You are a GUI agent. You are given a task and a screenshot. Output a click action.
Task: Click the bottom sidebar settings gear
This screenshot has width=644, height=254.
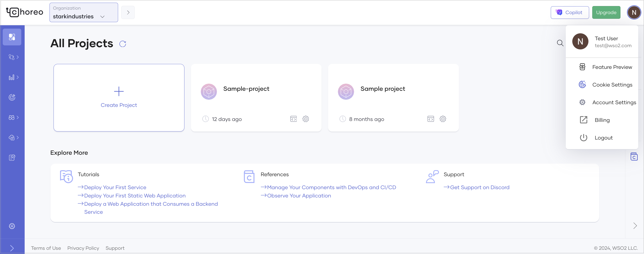pyautogui.click(x=12, y=226)
